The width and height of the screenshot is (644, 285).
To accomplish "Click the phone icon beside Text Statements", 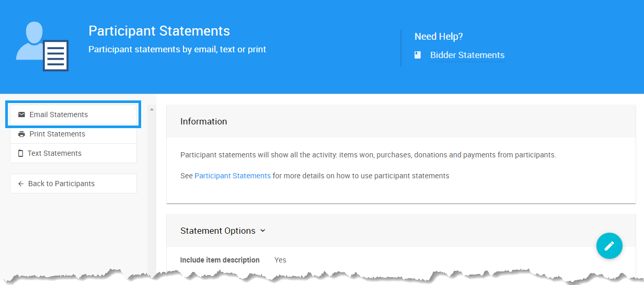I will coord(21,154).
